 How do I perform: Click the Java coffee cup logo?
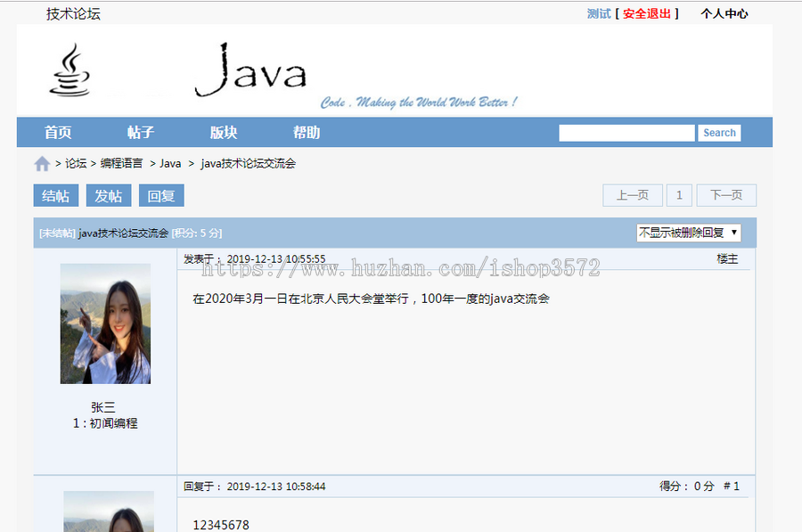click(70, 70)
